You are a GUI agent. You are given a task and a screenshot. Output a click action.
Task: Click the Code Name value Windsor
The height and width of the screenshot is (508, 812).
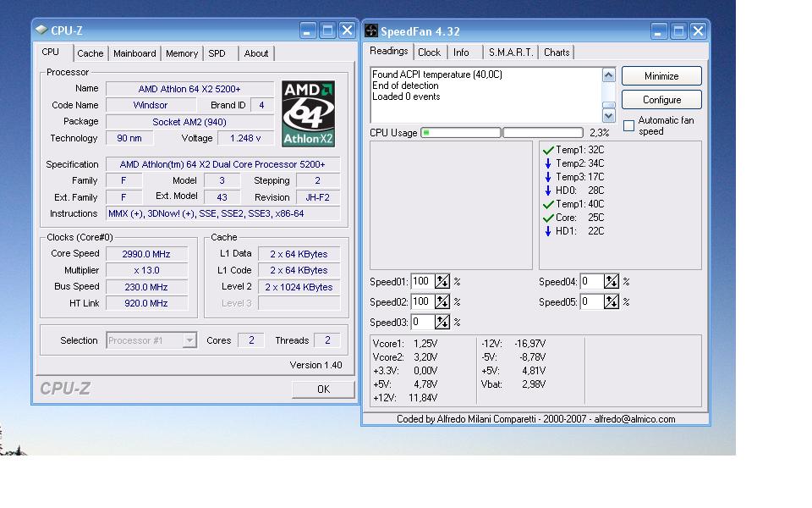(151, 105)
